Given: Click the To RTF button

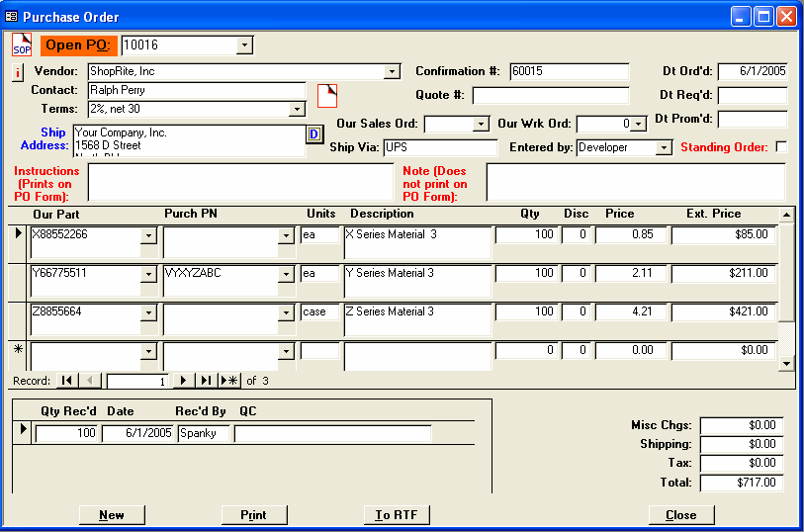Looking at the screenshot, I should (x=396, y=515).
